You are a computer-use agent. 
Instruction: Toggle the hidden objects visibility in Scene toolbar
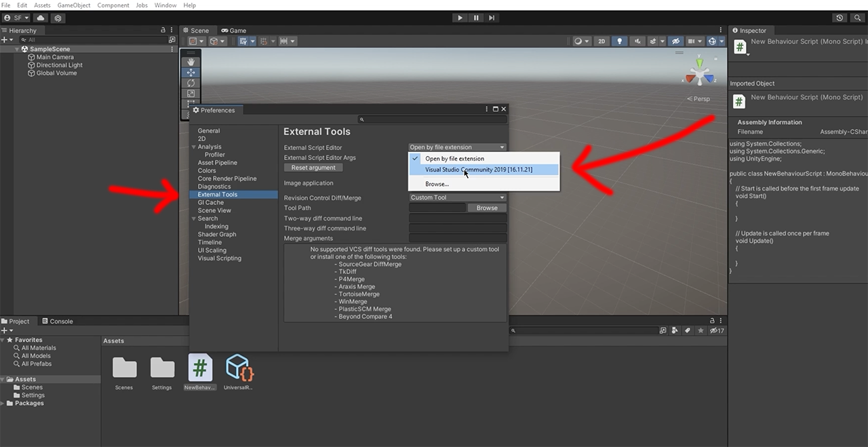point(675,41)
